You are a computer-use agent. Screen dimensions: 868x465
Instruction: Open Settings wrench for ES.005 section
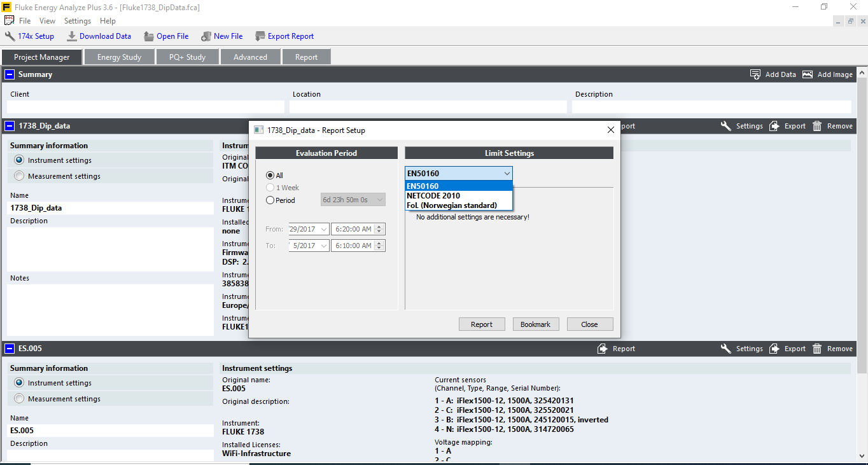click(x=726, y=349)
